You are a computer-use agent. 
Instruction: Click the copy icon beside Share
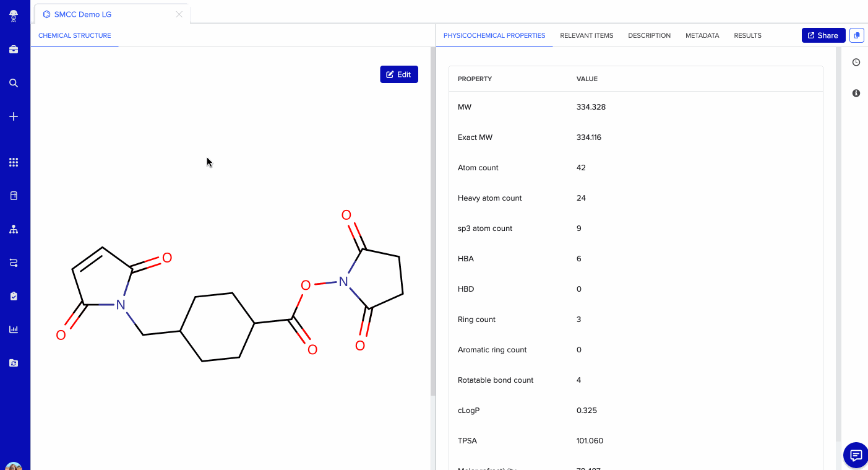[x=856, y=35]
